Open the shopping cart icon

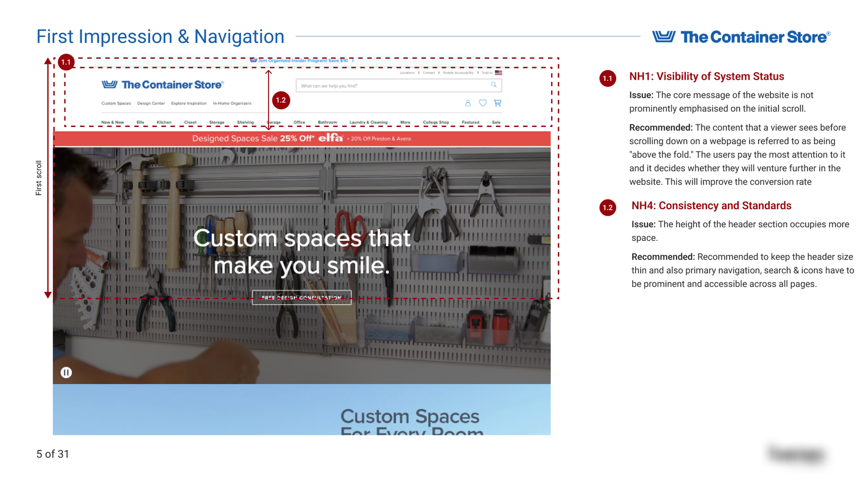point(497,103)
